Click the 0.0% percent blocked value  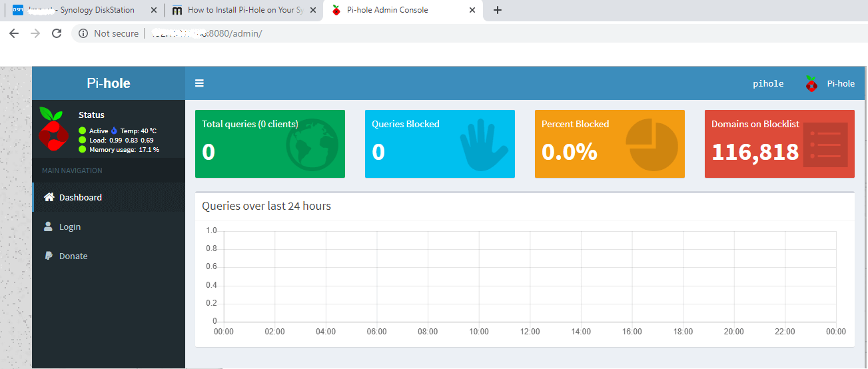(x=570, y=152)
